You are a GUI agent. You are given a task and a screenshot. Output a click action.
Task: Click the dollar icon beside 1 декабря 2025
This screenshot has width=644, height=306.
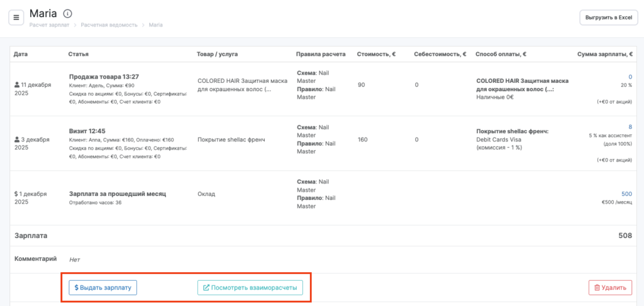coord(16,194)
